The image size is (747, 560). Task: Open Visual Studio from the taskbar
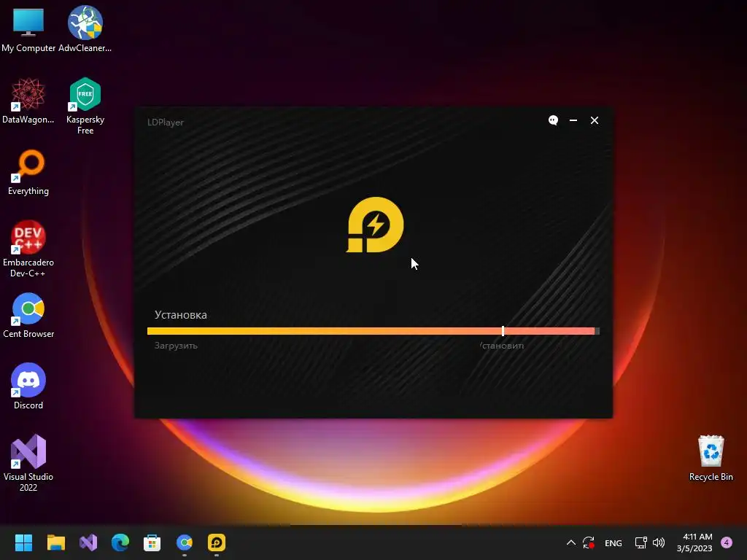88,542
